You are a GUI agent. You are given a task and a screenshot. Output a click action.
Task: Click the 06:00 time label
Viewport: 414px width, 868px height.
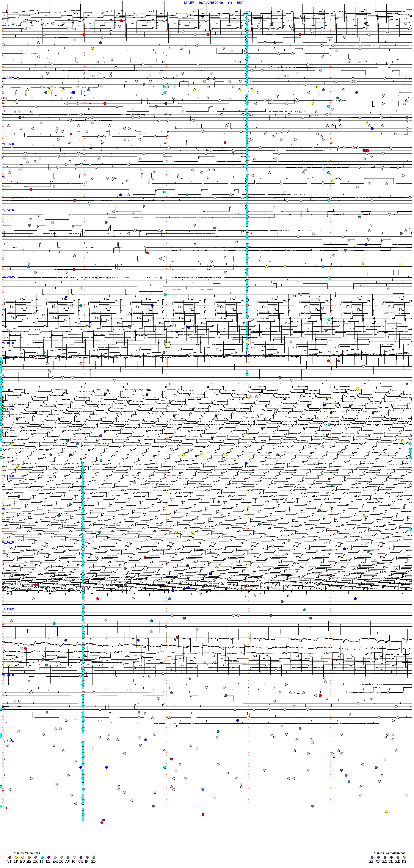click(10, 210)
